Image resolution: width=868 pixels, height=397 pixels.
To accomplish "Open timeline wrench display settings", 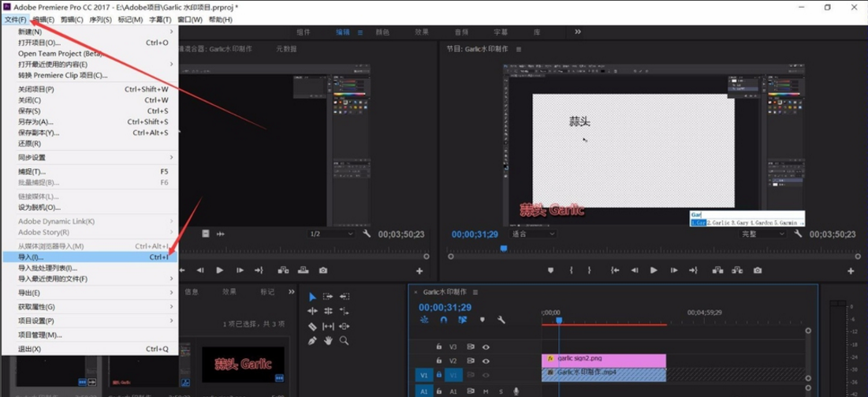I will tap(501, 320).
